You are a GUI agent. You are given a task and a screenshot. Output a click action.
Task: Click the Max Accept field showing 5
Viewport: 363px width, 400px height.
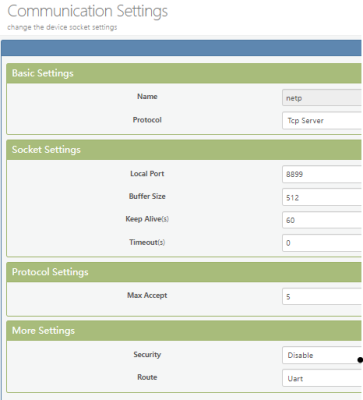(x=322, y=296)
